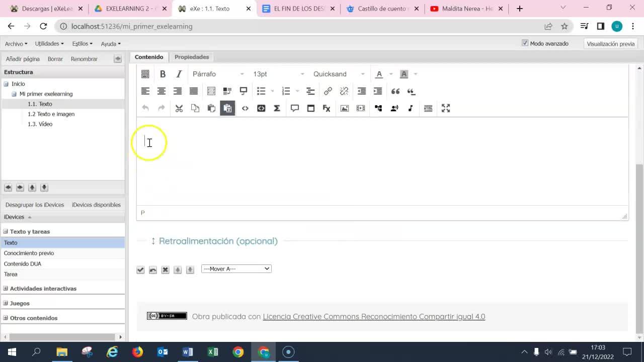Open the Creative Commons license link
The image size is (644, 362).
click(374, 316)
